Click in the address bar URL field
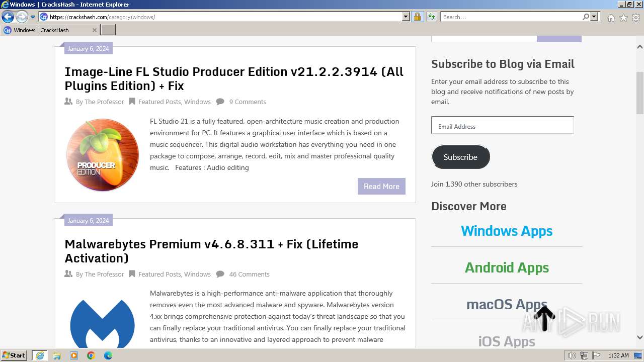Screen dimensions: 644x362 [225, 17]
